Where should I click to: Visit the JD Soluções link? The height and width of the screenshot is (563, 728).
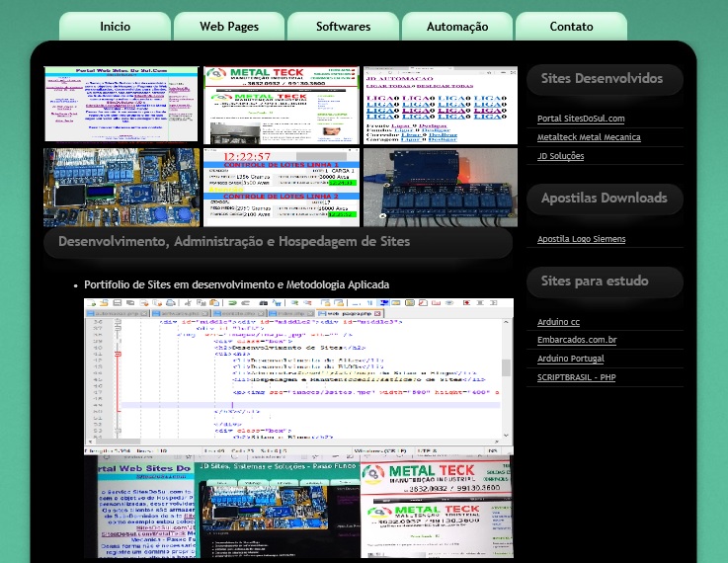(x=560, y=156)
